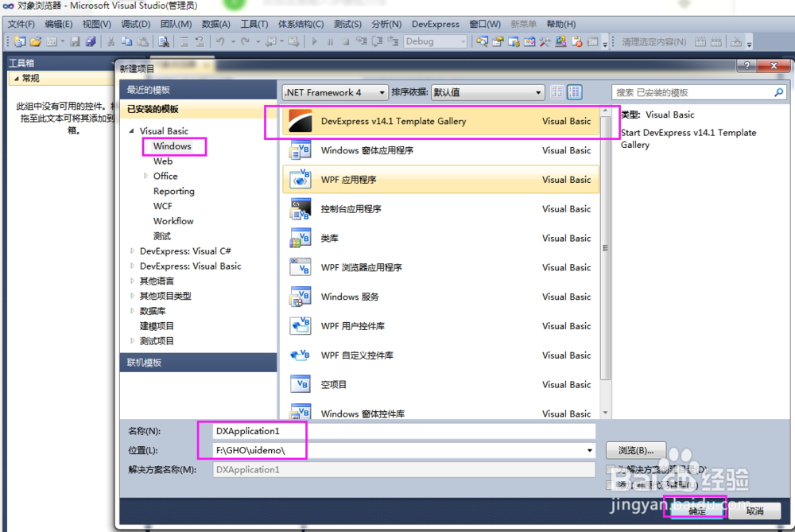The width and height of the screenshot is (795, 532).
Task: Click the Undo arrow toolbar icon
Action: pos(220,41)
